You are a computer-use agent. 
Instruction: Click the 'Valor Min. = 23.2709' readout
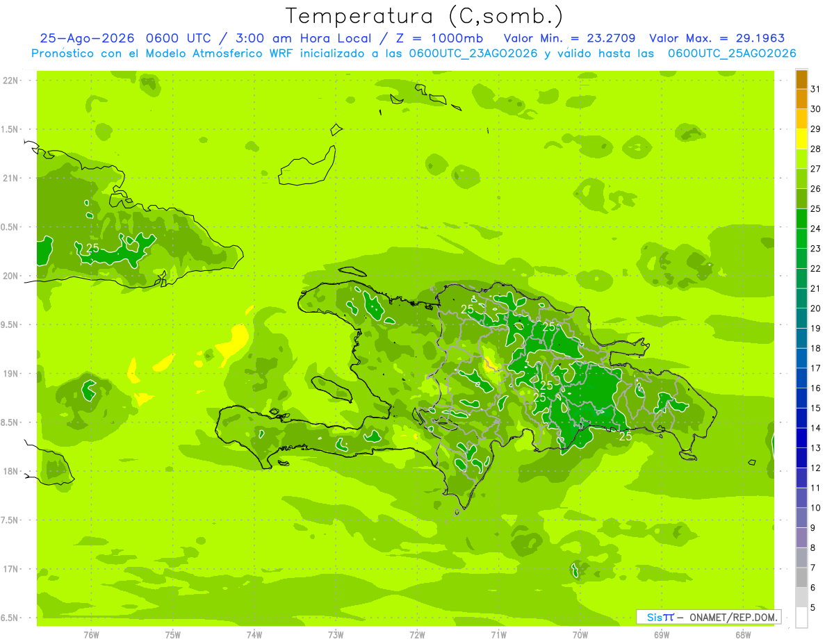coord(569,38)
